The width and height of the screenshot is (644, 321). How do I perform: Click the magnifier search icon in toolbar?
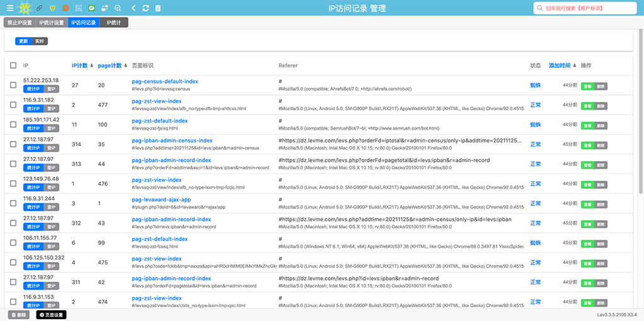(x=118, y=8)
